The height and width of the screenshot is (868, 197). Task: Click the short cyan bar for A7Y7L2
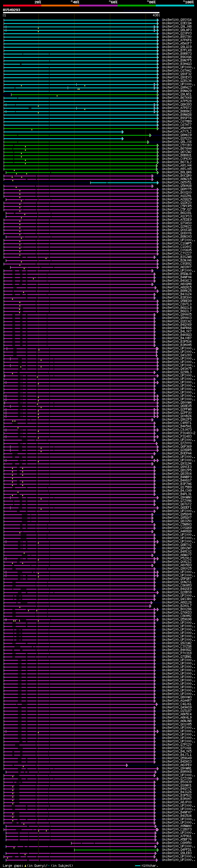click(64, 132)
